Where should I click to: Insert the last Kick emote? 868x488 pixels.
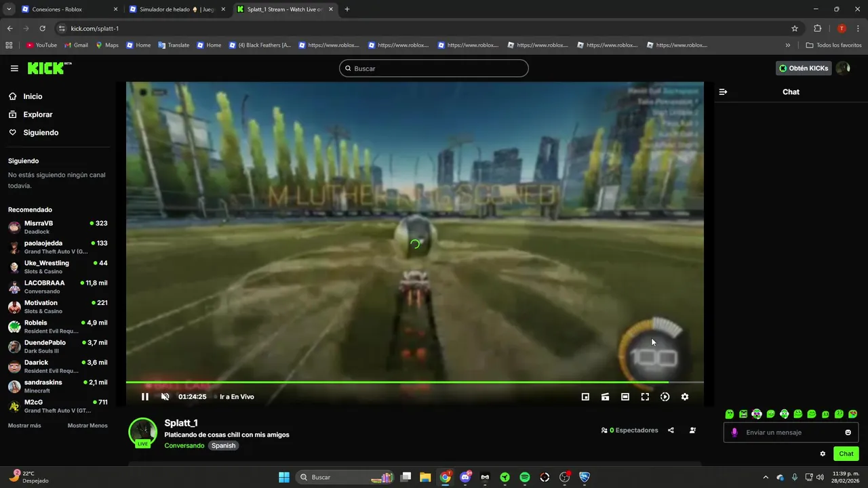coord(852,414)
